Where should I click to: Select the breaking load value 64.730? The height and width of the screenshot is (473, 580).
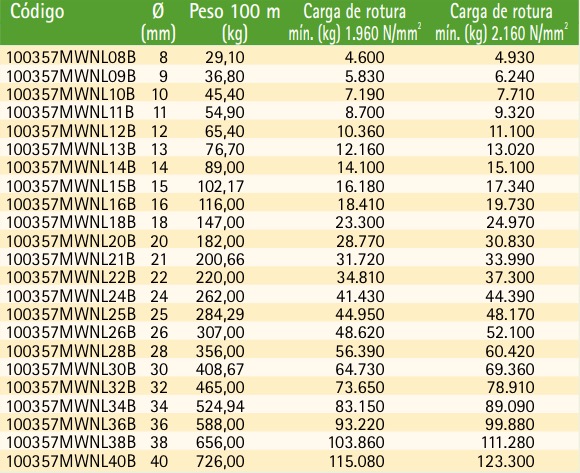point(360,369)
